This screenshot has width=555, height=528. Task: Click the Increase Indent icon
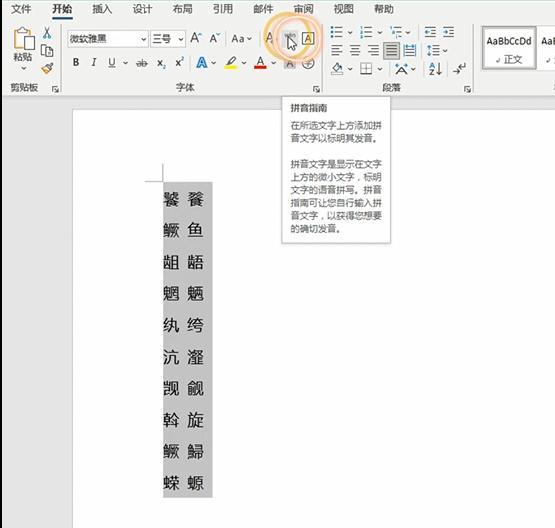point(448,32)
